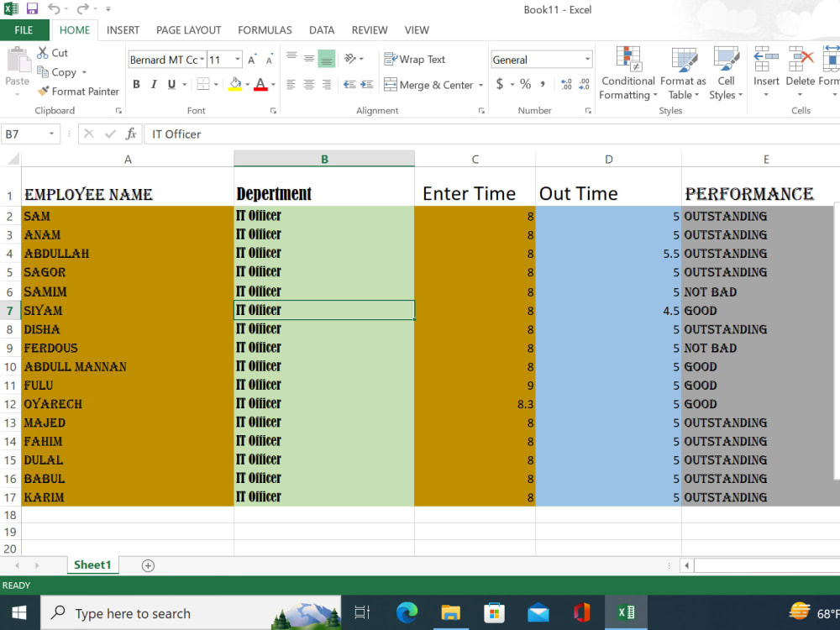Switch to the PAGE LAYOUT tab
Viewport: 840px width, 630px height.
188,30
